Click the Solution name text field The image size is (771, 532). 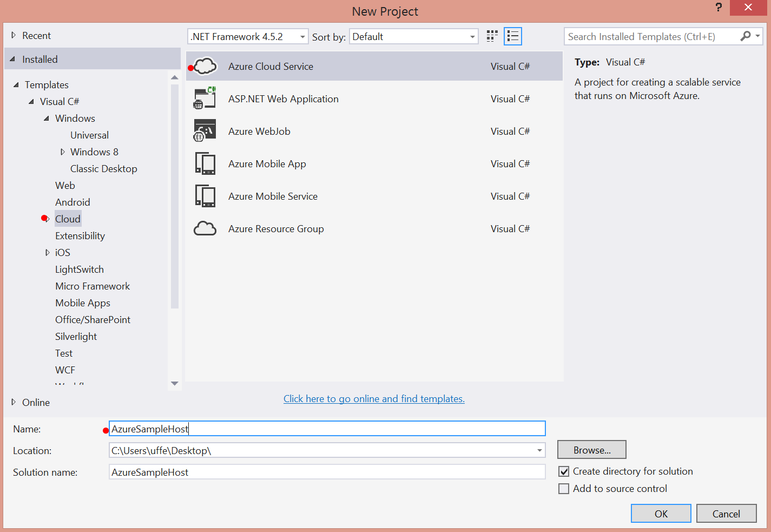click(x=327, y=472)
